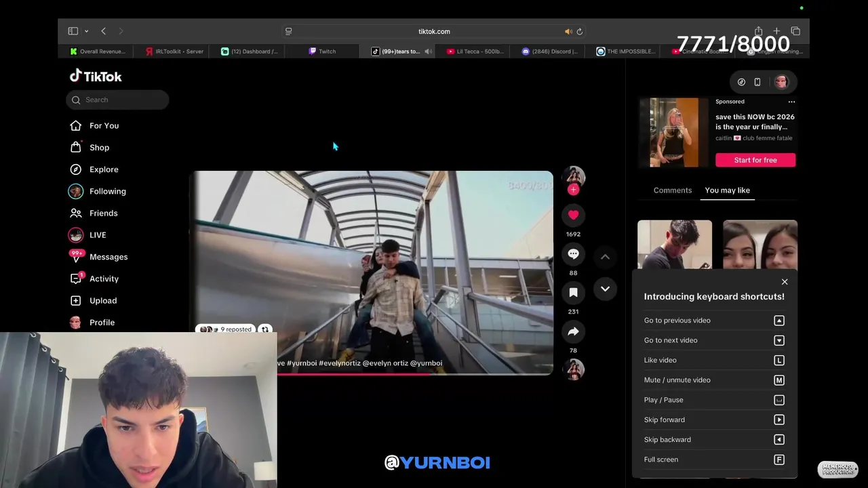Open Messages in the sidebar
Image resolution: width=868 pixels, height=488 pixels.
click(x=98, y=257)
